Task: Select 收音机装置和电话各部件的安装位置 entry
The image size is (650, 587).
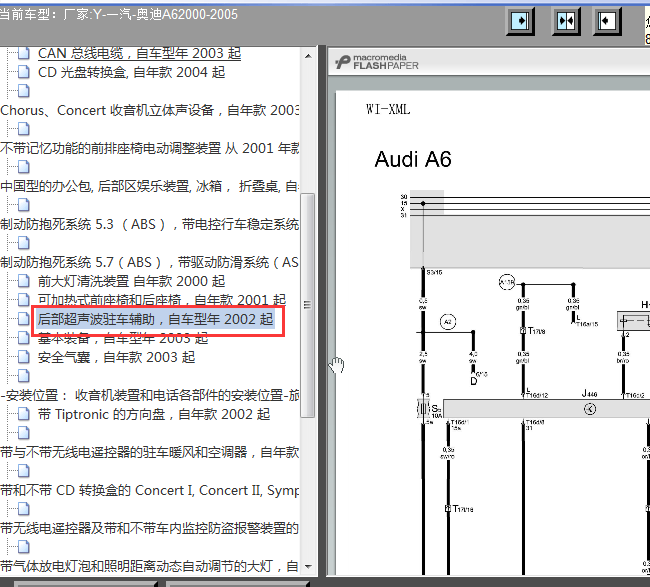Action: click(150, 395)
